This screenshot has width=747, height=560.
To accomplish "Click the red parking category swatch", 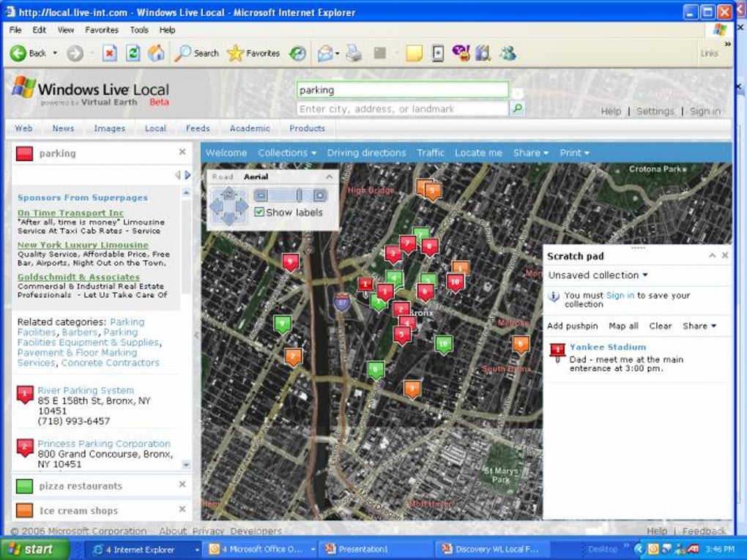I will (x=24, y=153).
